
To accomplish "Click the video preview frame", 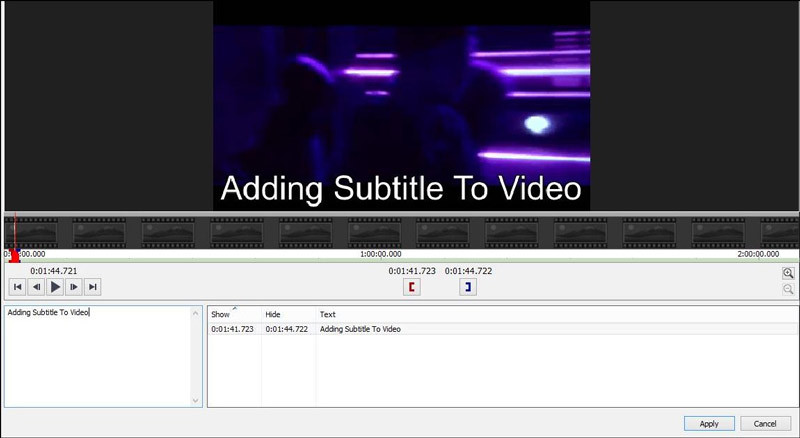I will 401,105.
